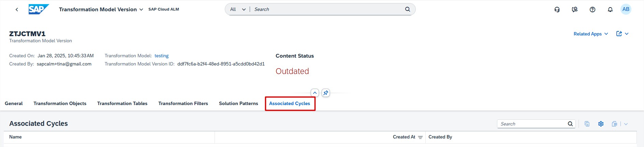Open the AB user profile avatar
Viewport: 644px width, 147px height.
pos(626,10)
